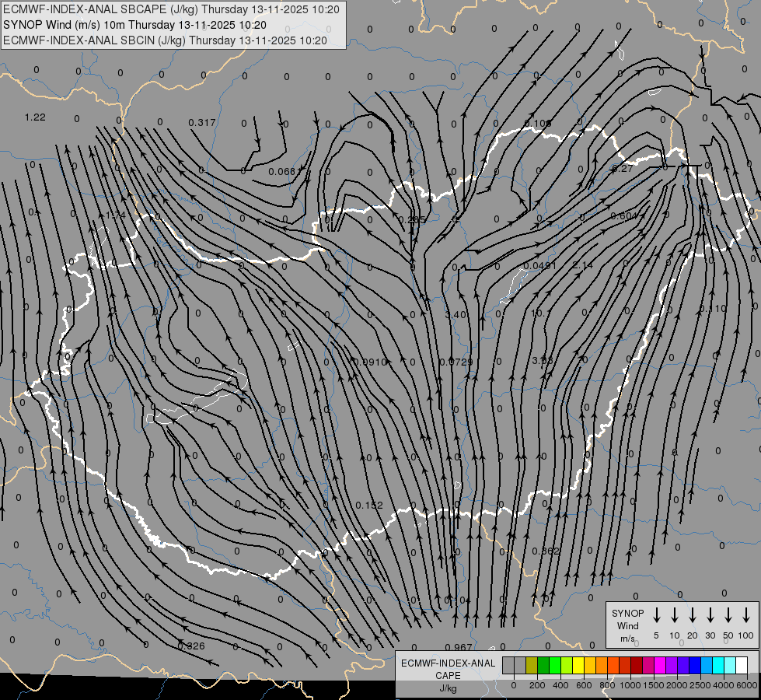Image resolution: width=761 pixels, height=700 pixels.
Task: Click the wind arrow above the 20 label
Action: click(693, 615)
